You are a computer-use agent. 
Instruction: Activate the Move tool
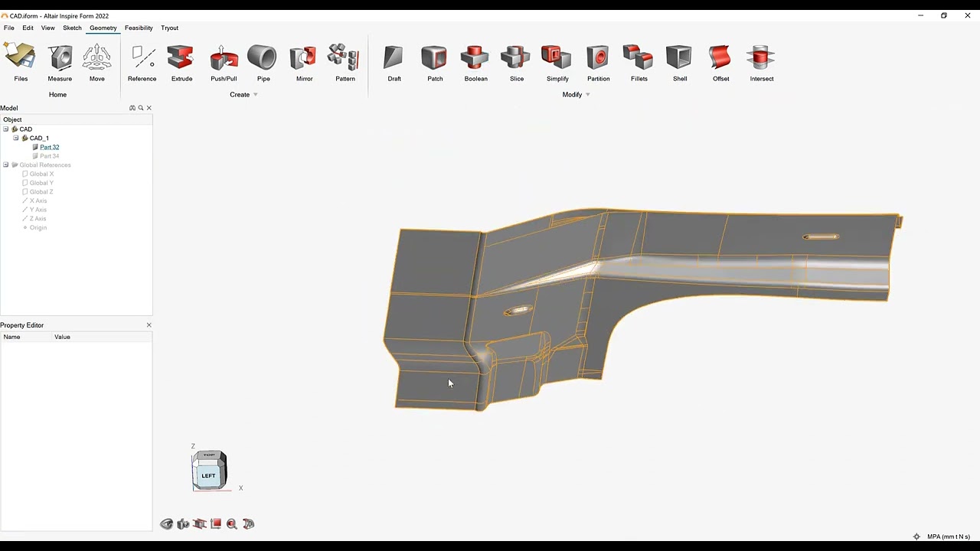[96, 63]
